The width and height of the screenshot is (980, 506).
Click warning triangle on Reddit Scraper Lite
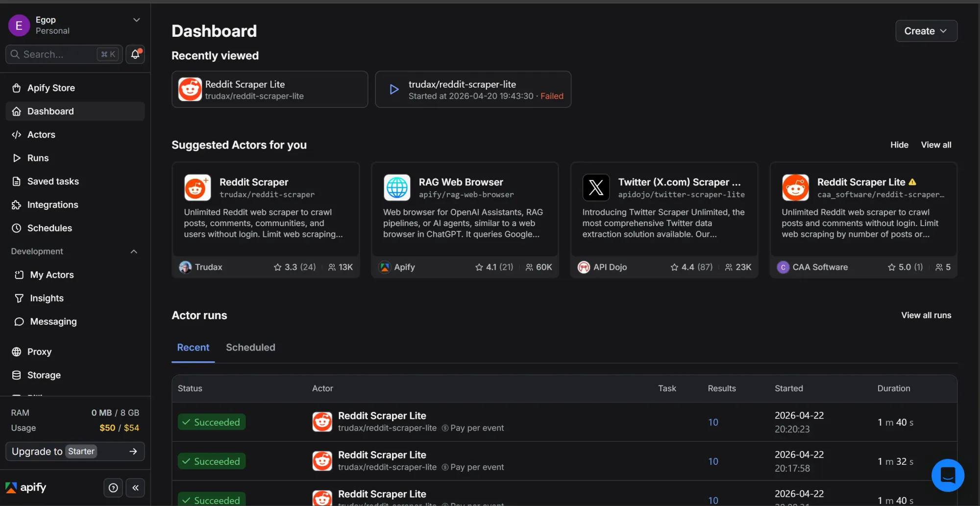pos(912,182)
